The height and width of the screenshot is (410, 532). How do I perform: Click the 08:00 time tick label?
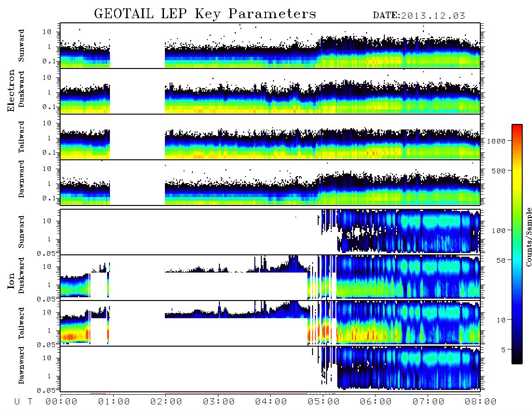(481, 402)
